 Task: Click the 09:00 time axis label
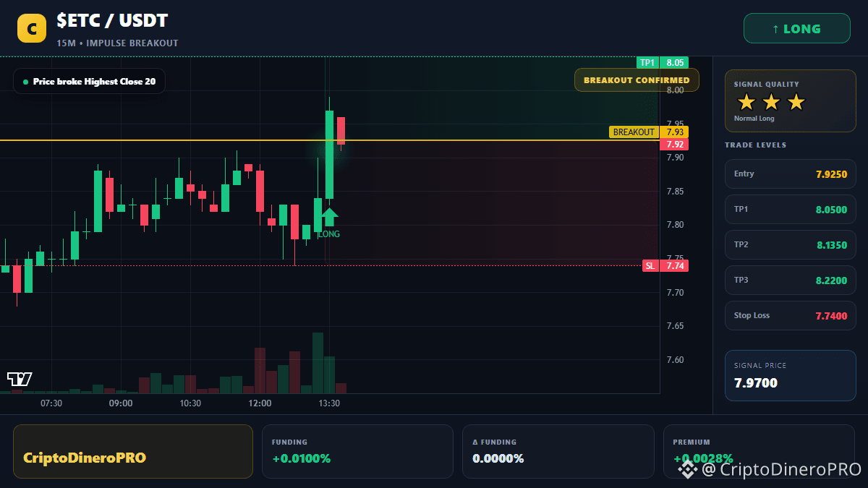tap(121, 403)
